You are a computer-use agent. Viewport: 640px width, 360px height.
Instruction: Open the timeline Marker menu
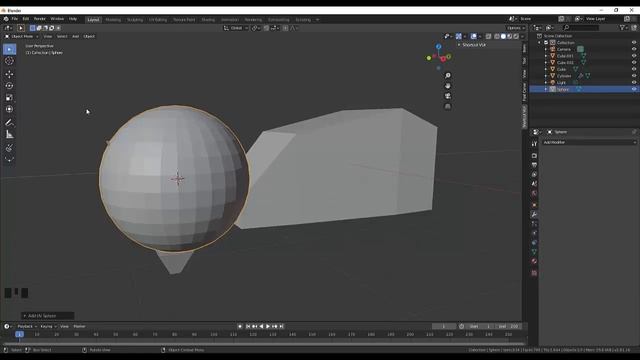79,327
